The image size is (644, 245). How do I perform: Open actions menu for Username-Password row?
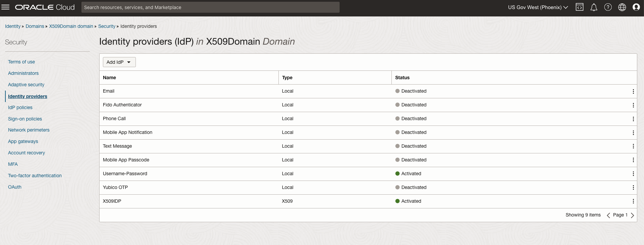click(x=633, y=174)
